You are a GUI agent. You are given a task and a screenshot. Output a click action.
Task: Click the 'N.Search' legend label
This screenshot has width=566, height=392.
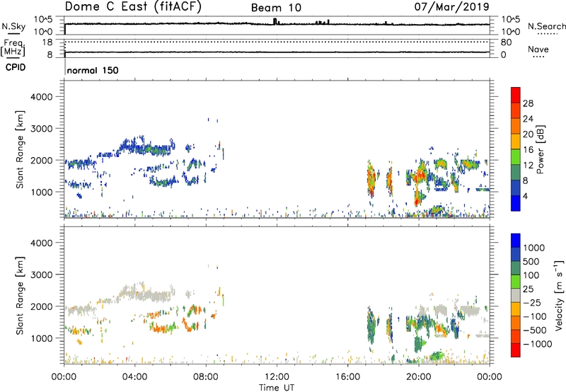pyautogui.click(x=546, y=26)
